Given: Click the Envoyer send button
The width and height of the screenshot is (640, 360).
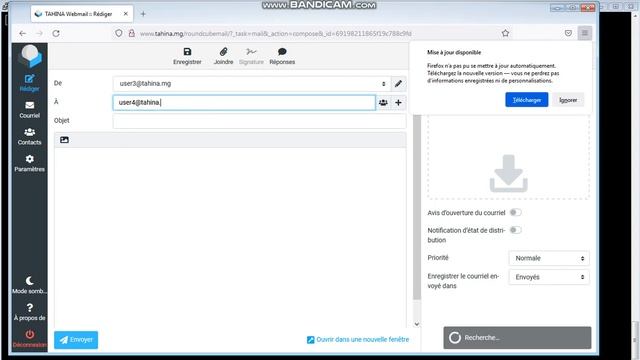Looking at the screenshot, I should (76, 340).
